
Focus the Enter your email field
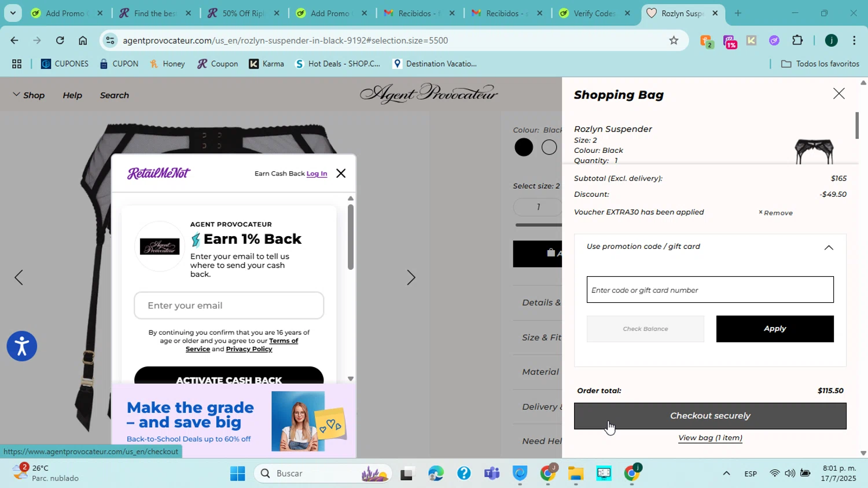click(x=229, y=306)
